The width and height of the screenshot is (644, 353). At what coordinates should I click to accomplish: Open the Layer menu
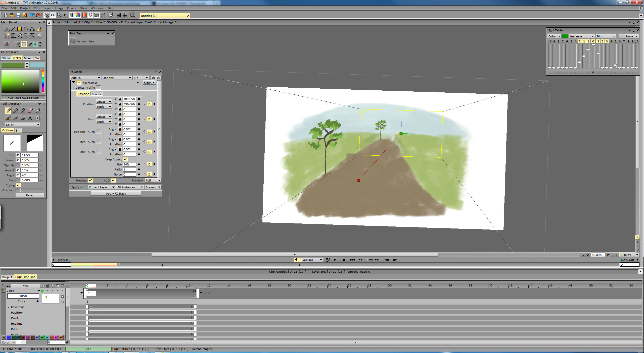47,8
